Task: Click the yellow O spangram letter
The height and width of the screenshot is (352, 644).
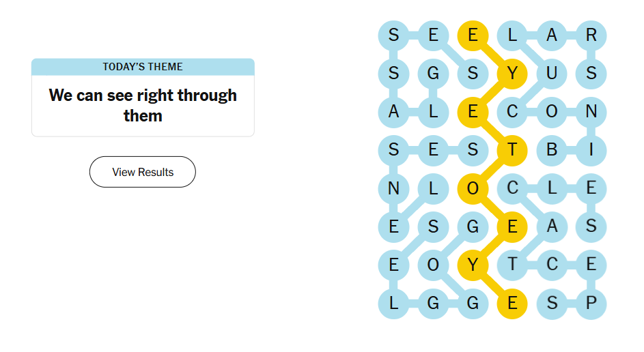Action: 473,188
